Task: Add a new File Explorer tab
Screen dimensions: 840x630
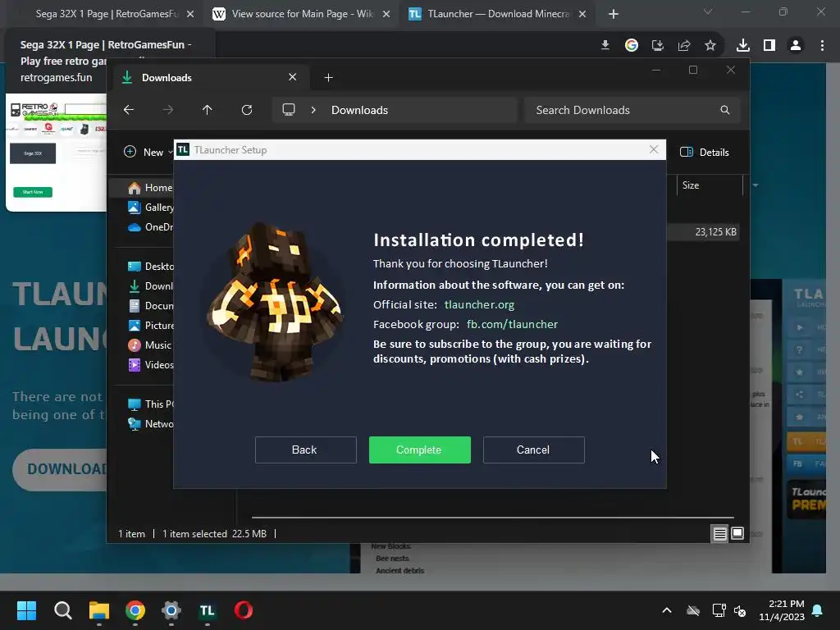Action: [x=328, y=78]
